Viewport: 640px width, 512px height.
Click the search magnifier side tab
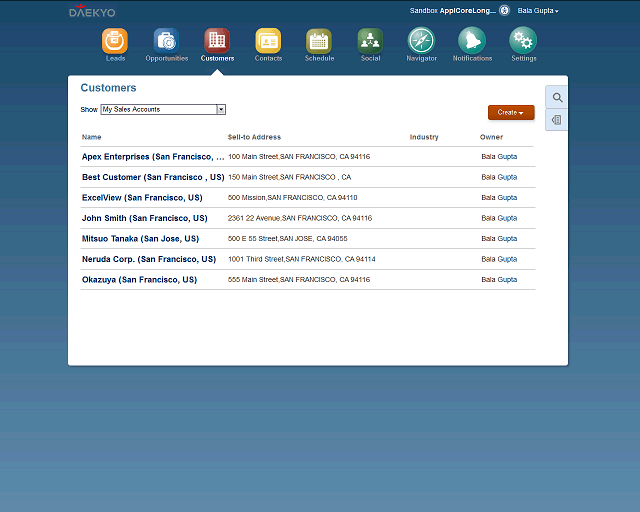(x=557, y=98)
